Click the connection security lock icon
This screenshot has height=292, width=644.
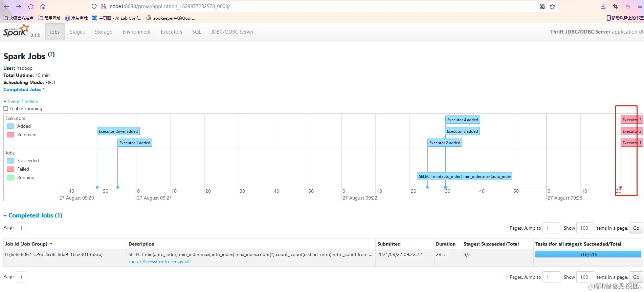coord(104,6)
